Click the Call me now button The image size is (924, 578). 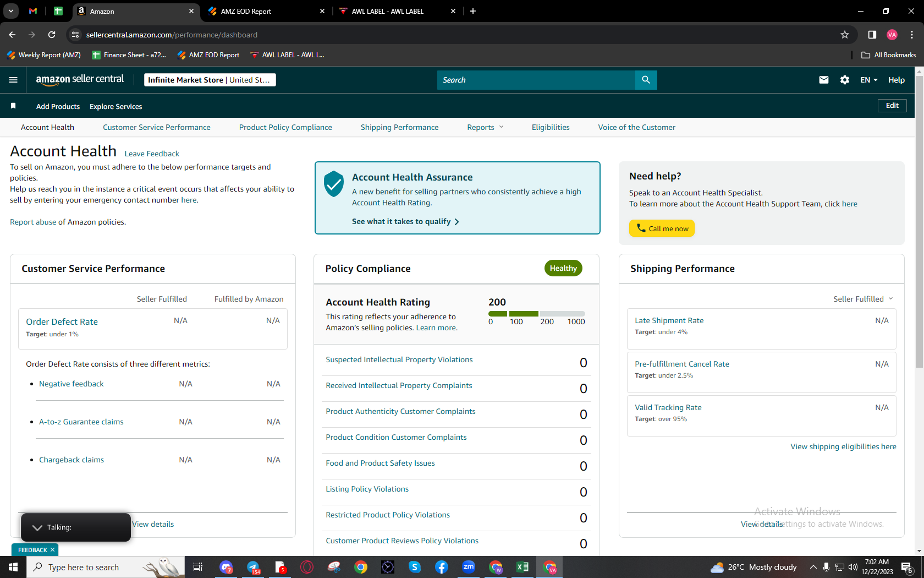tap(662, 228)
